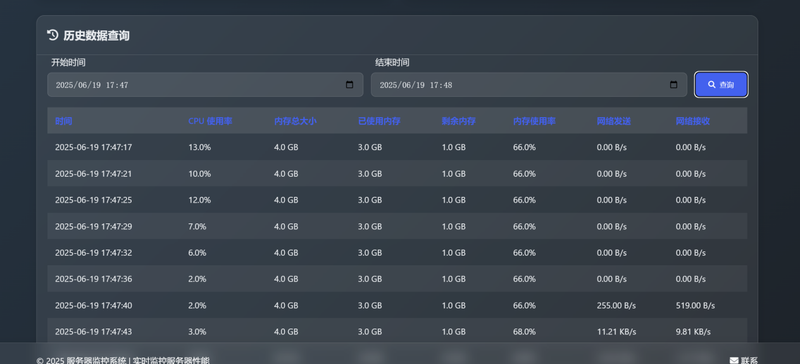Click the 内存总大小 column header

(x=295, y=121)
